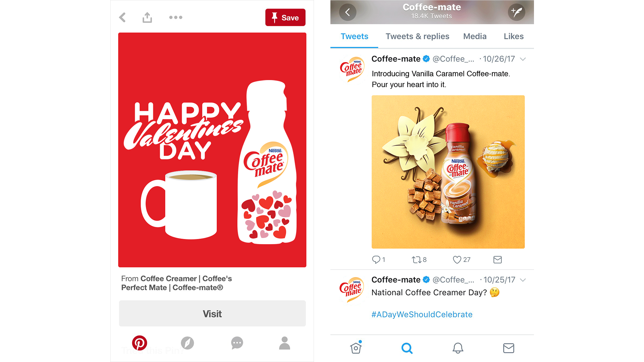Open the #ADayWeShouldCelebrate hashtag link
Viewport: 644px width, 362px height.
pyautogui.click(x=422, y=314)
